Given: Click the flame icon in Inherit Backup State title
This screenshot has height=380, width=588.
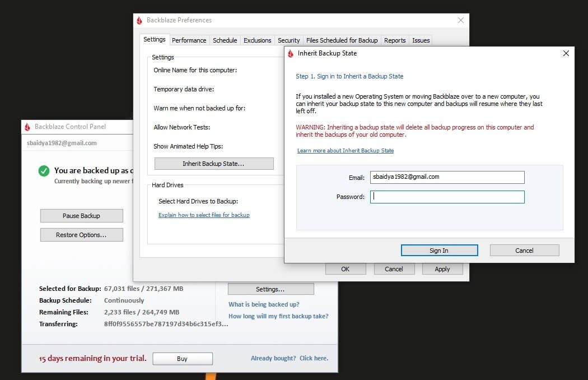Looking at the screenshot, I should (291, 54).
